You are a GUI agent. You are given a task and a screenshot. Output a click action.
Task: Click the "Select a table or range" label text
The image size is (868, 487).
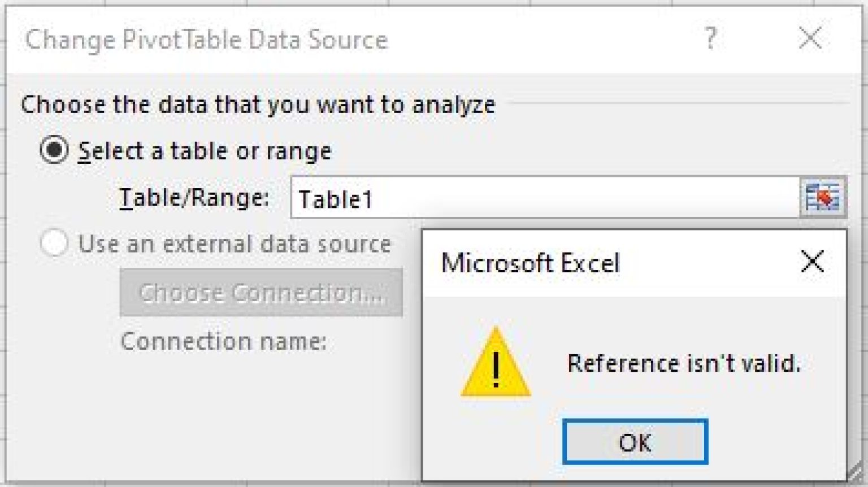point(205,151)
